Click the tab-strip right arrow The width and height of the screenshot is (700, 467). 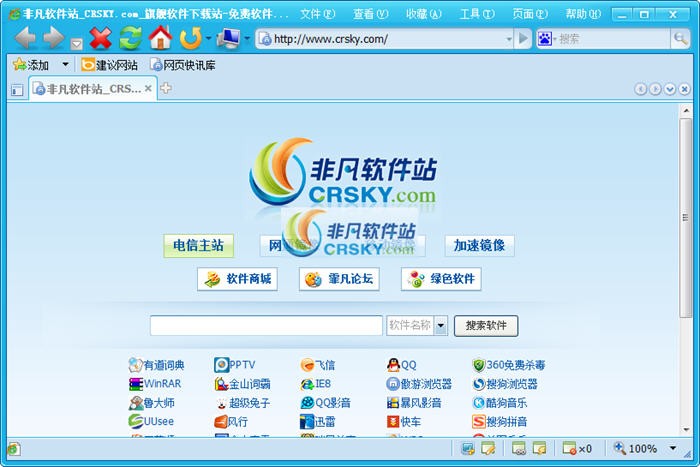655,89
